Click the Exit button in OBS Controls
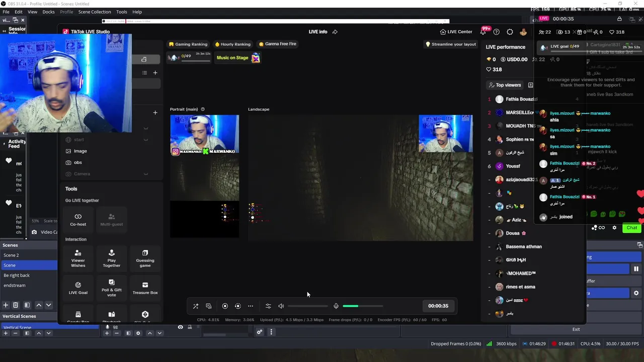This screenshot has height=362, width=644. pos(576,329)
